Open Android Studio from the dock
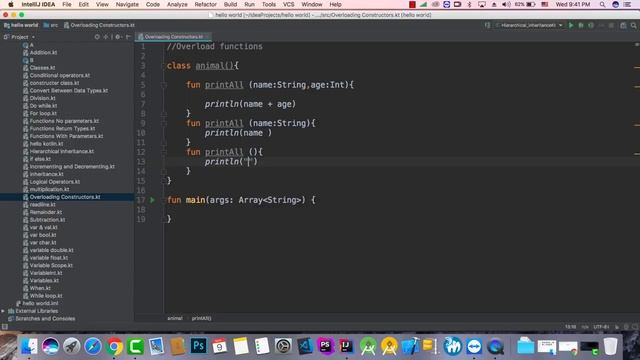This screenshot has width=640, height=360. tap(368, 347)
